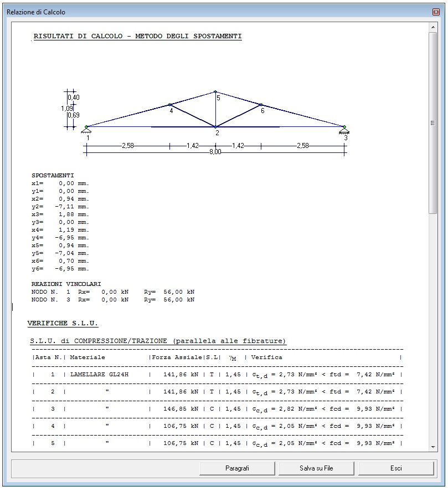Click the 0,69 dimension label in diagram

74,115
